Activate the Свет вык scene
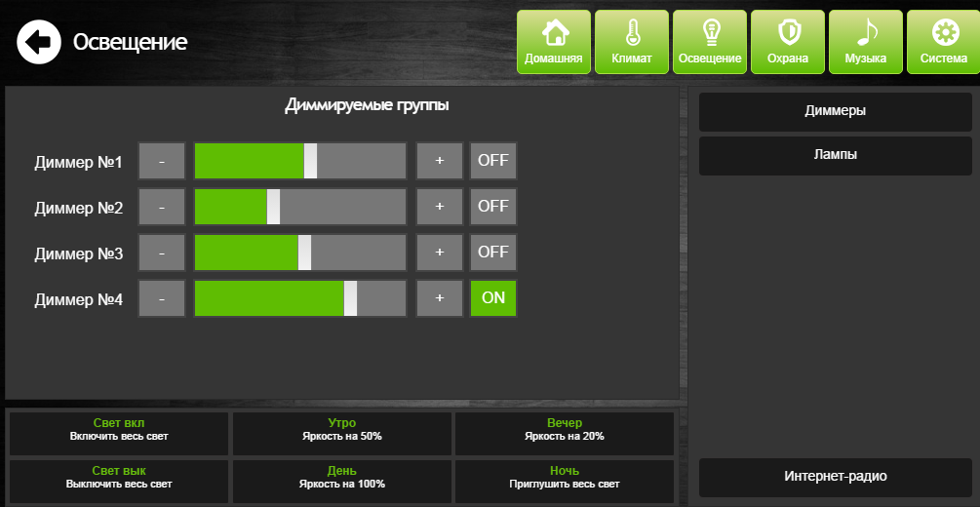The height and width of the screenshot is (507, 980). coord(119,482)
